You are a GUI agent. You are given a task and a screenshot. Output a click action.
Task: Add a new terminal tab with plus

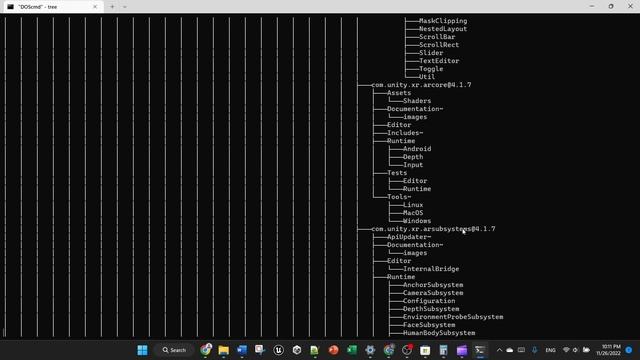click(112, 7)
